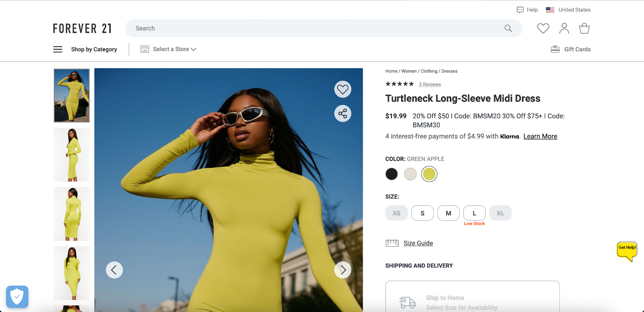
Task: Go to Women breadcrumb
Action: click(x=409, y=71)
